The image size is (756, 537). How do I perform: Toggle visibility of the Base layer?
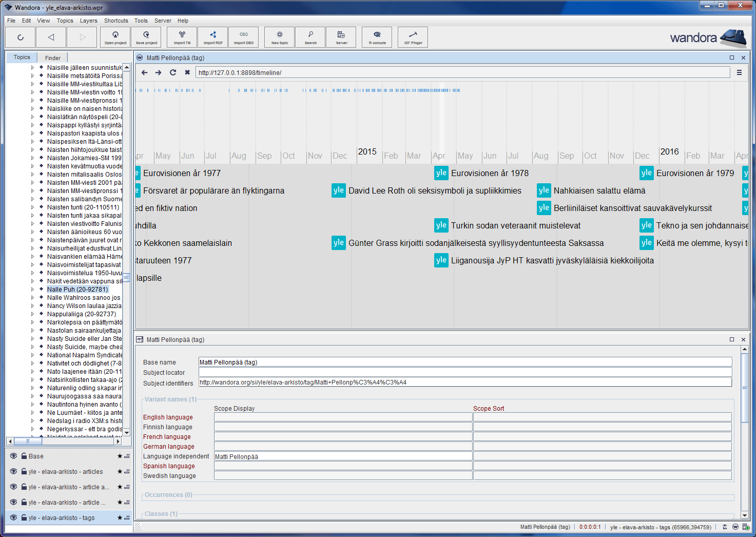14,456
